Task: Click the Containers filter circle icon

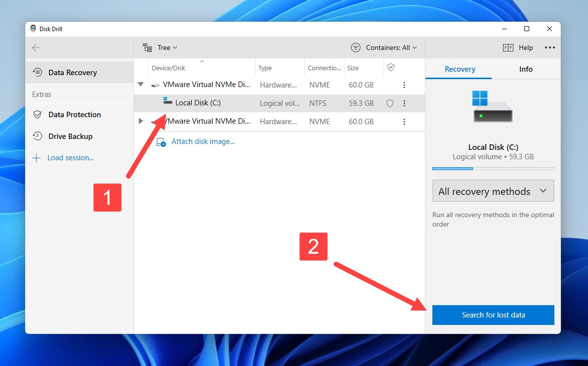Action: [355, 47]
